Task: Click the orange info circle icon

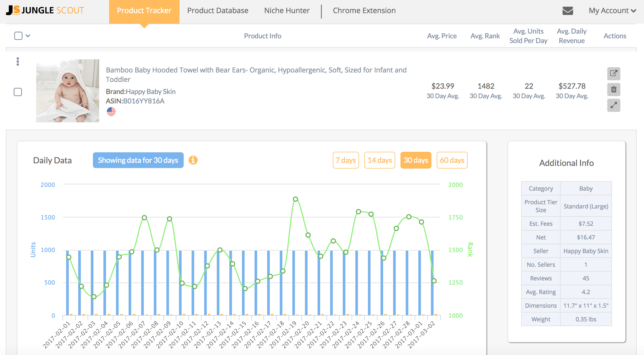Action: (x=193, y=160)
